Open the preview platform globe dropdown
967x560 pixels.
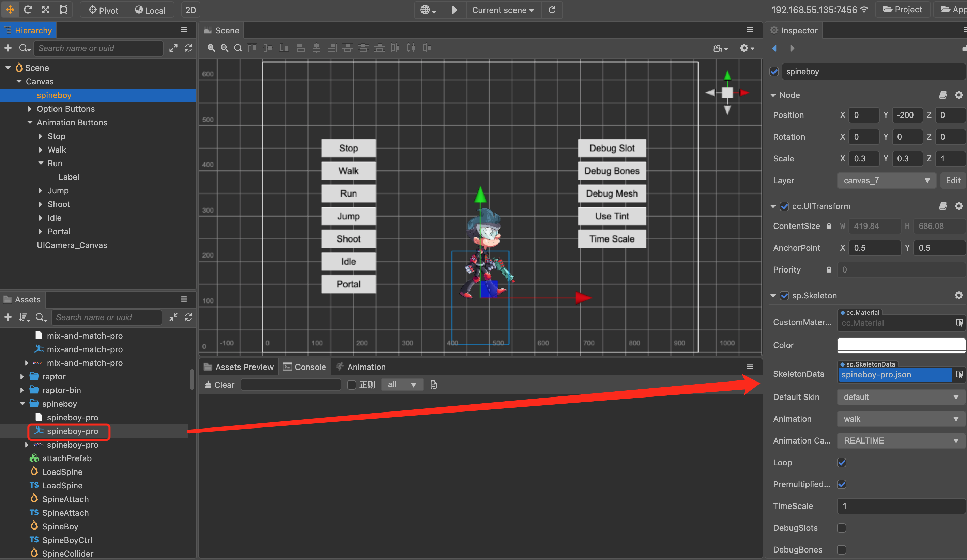click(x=428, y=10)
